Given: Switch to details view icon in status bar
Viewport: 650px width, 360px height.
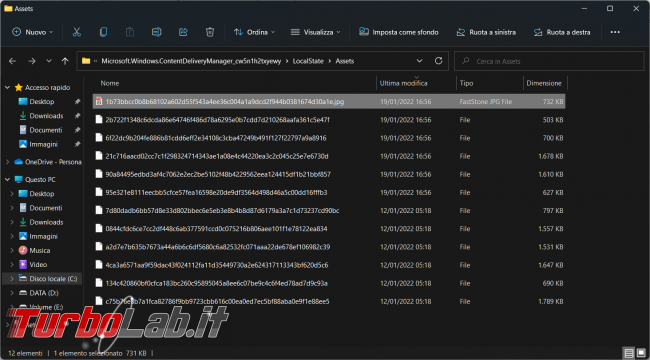Looking at the screenshot, I should (x=629, y=353).
